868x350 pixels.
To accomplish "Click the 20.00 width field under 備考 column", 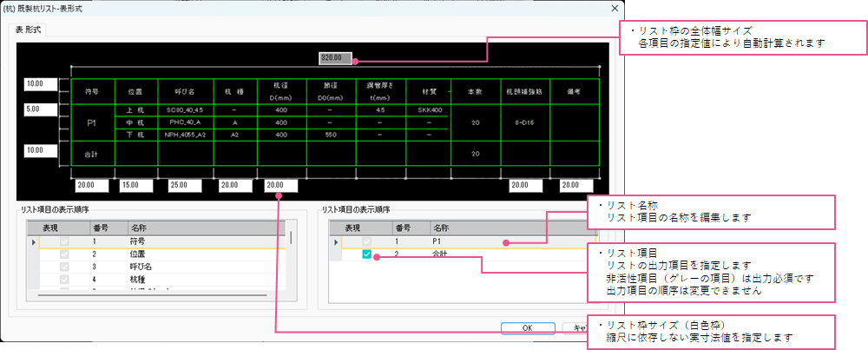I will click(575, 185).
